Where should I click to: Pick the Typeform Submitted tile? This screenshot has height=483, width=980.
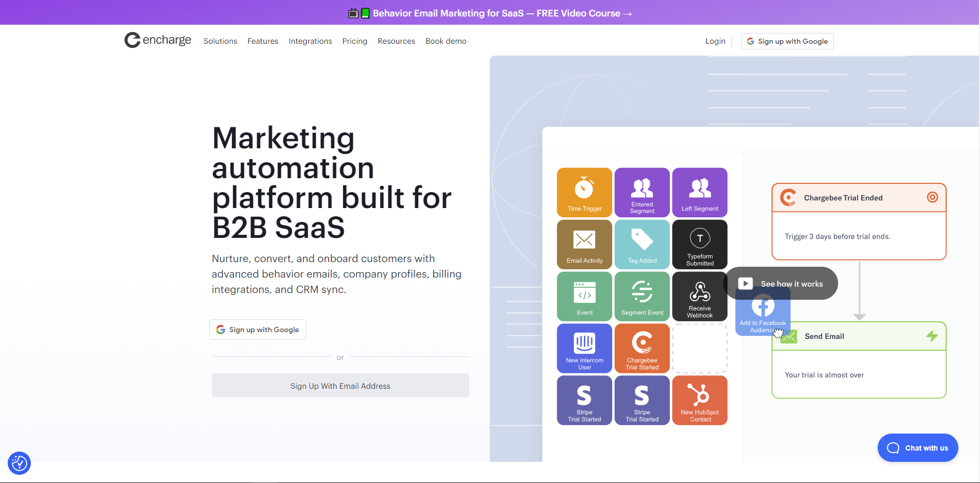[x=700, y=245]
